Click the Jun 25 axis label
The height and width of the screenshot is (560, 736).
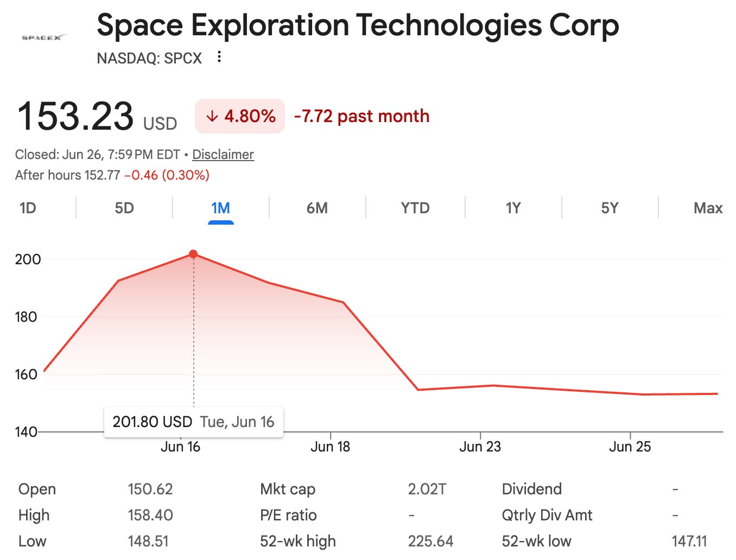coord(630,447)
